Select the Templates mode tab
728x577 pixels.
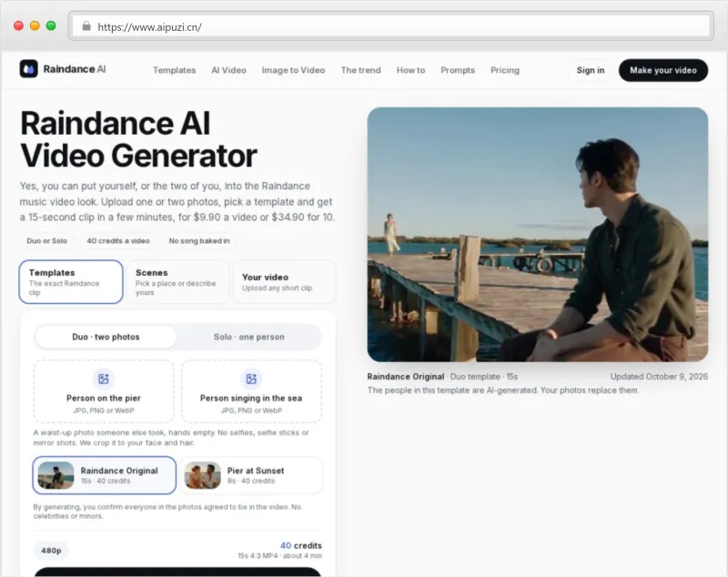(71, 282)
